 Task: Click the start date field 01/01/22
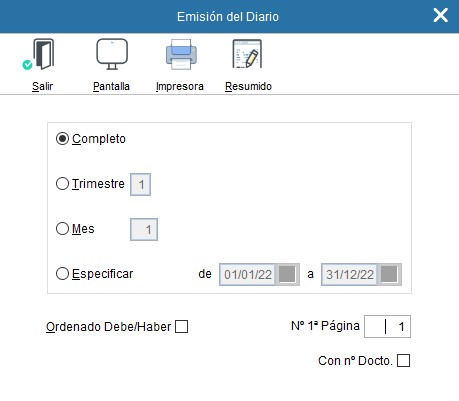(x=247, y=274)
